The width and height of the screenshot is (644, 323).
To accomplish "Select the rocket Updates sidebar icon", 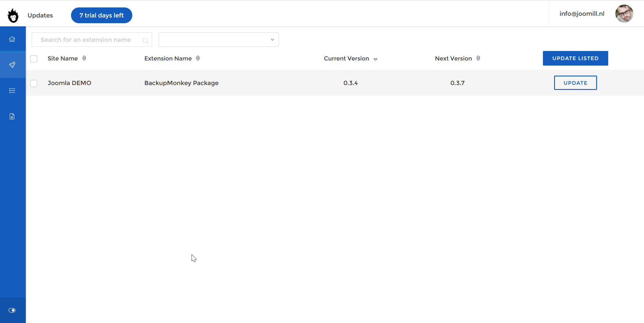I will click(12, 65).
